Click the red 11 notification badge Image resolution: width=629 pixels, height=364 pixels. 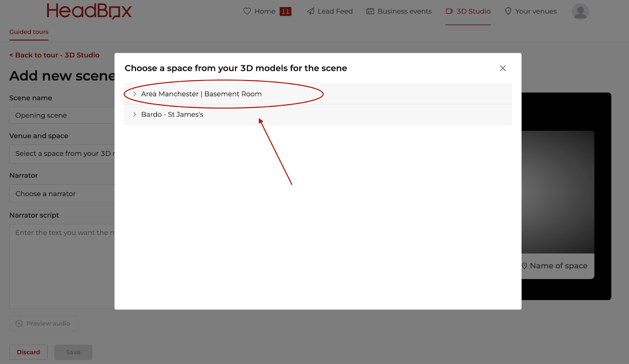pos(285,11)
